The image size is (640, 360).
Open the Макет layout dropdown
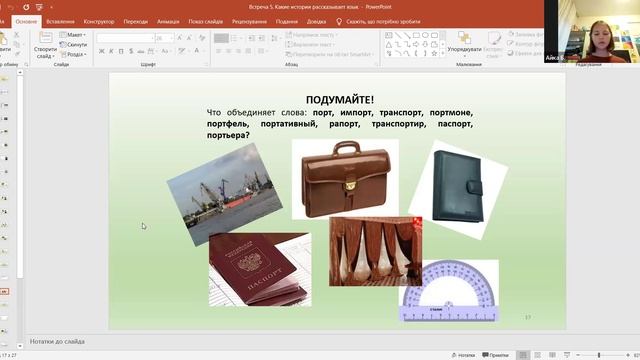tap(73, 35)
